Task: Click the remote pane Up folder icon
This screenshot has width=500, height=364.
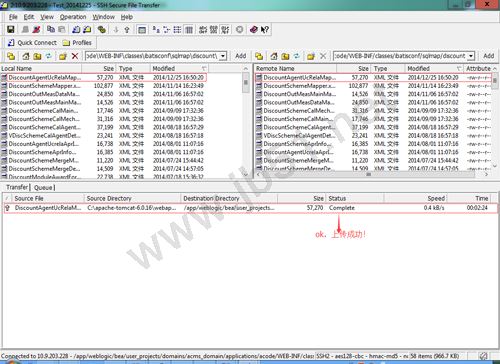Action: click(x=285, y=56)
